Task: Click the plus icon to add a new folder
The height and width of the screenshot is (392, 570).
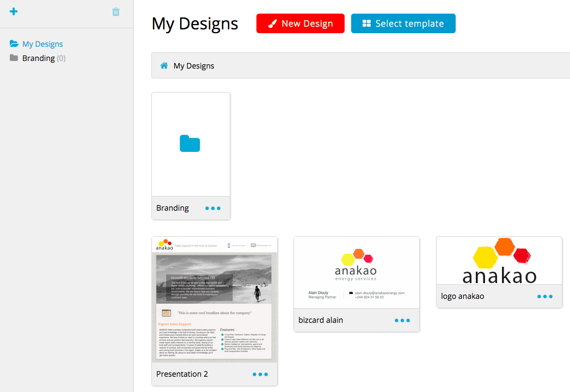Action: pos(14,11)
